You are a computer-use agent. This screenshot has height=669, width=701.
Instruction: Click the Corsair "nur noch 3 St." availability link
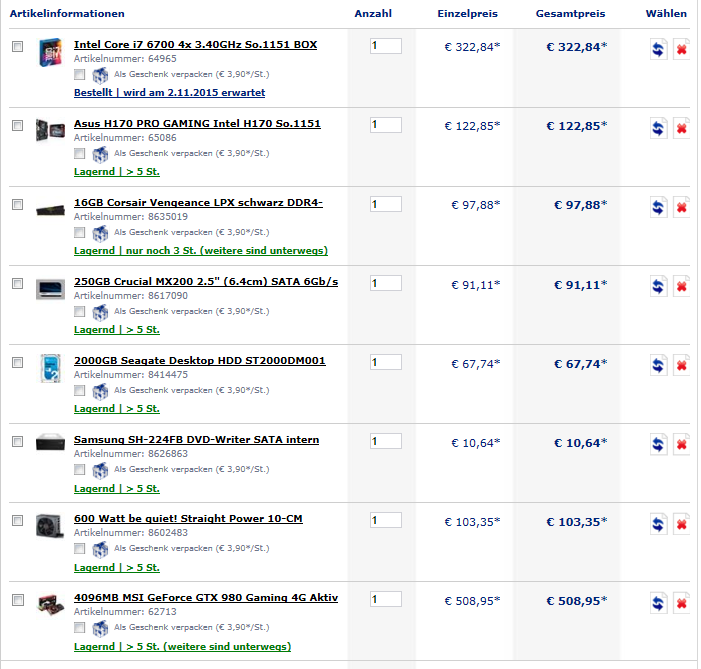click(x=201, y=251)
